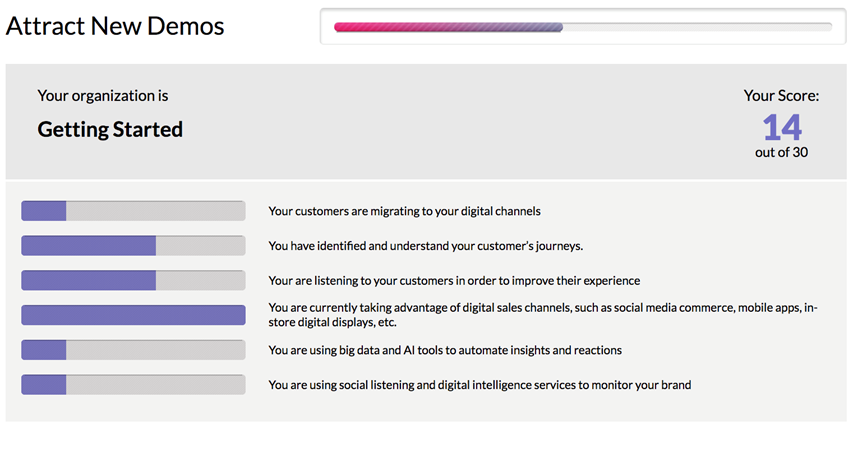Click the 'social listening and digital intelligence' statement
The image size is (858, 454).
tap(479, 385)
